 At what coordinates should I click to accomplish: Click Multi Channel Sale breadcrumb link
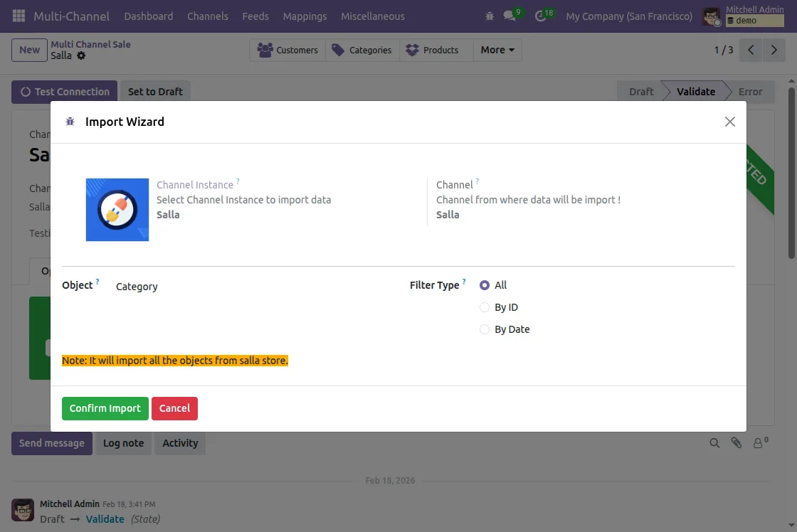tap(90, 44)
